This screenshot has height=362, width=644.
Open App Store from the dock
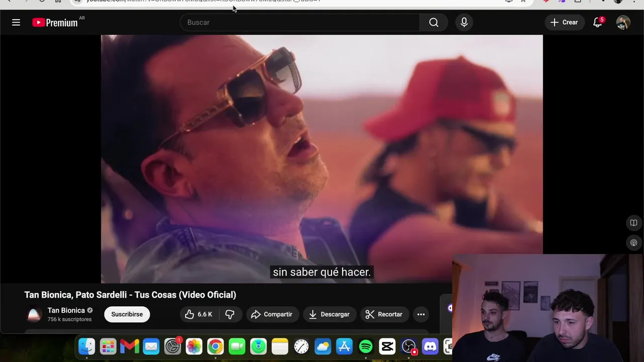click(x=344, y=346)
